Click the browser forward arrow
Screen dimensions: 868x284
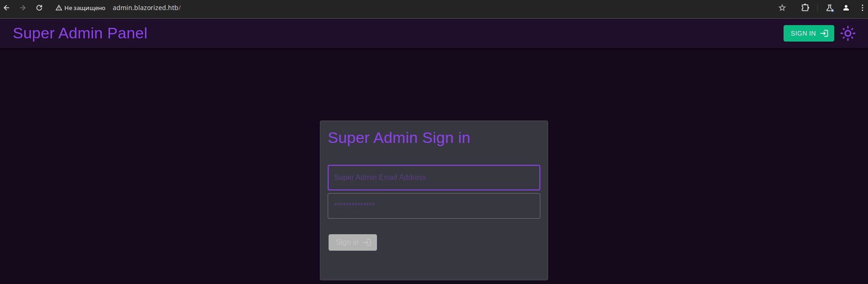coord(23,8)
